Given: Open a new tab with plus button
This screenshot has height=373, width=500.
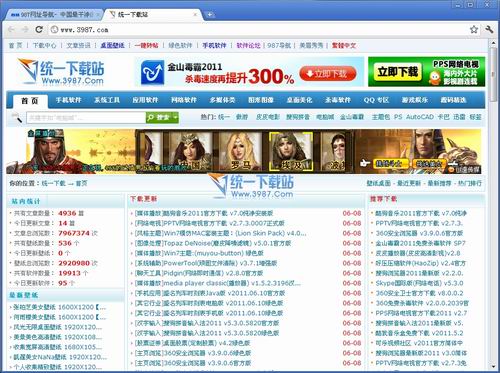Looking at the screenshot, I should [x=210, y=14].
